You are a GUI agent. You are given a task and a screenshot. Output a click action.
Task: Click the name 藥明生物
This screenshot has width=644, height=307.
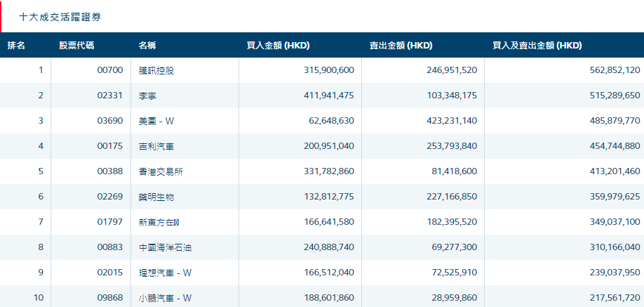tap(156, 197)
